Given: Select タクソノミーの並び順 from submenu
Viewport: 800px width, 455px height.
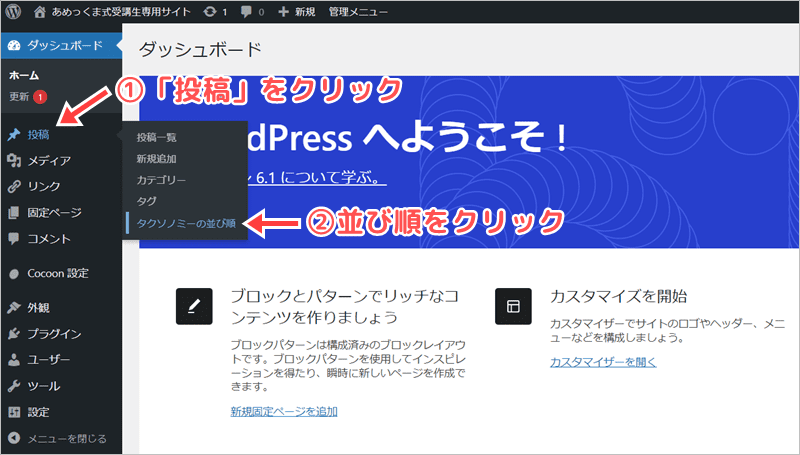Looking at the screenshot, I should (186, 223).
